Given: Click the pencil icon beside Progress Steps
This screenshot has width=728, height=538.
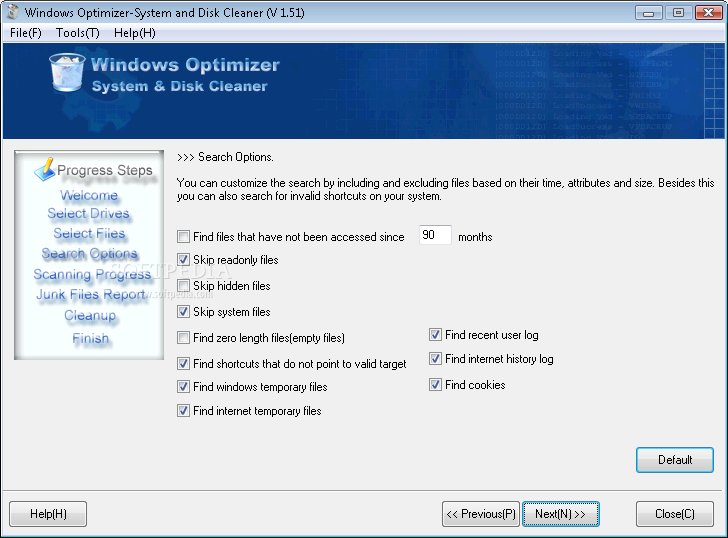Looking at the screenshot, I should [45, 169].
